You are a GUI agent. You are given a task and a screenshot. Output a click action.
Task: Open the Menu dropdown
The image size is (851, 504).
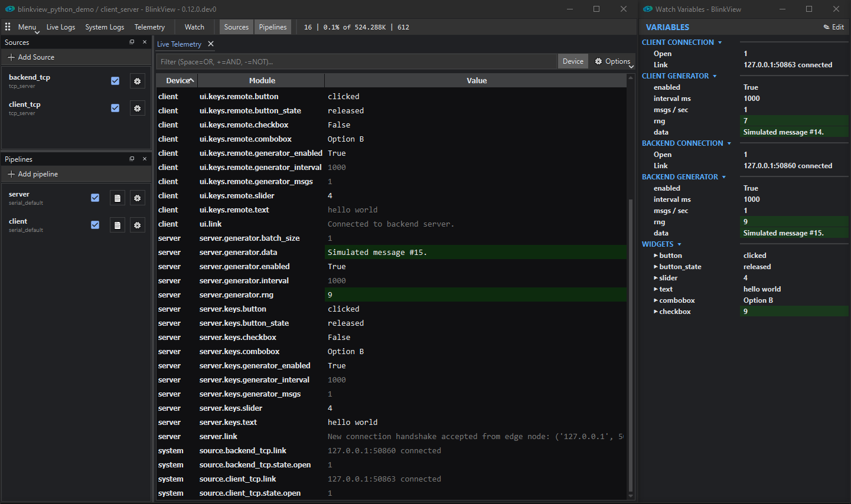click(x=27, y=27)
